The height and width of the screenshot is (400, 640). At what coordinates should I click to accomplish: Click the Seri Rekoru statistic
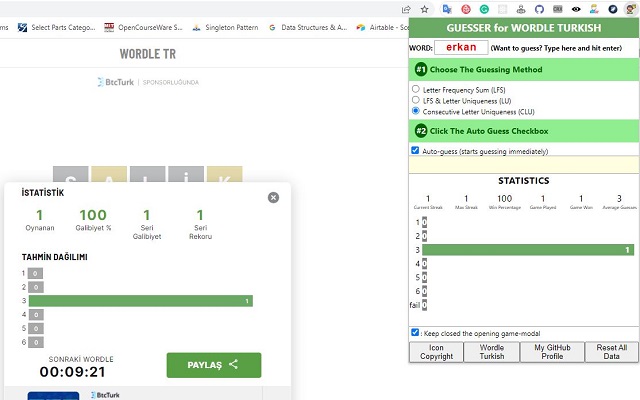tap(200, 224)
